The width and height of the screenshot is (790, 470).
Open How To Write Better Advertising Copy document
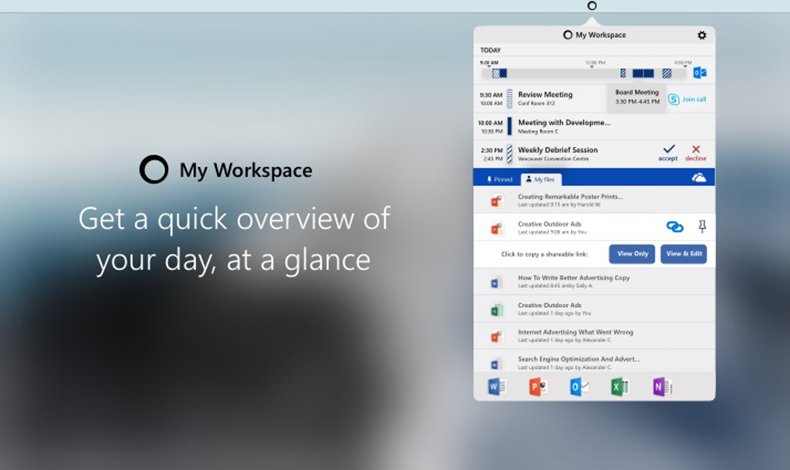(573, 281)
